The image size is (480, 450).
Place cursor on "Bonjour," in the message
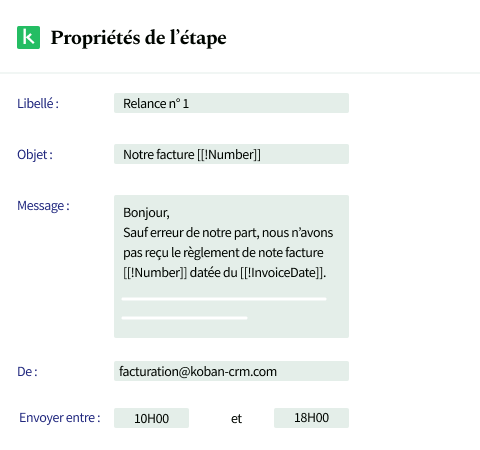[146, 213]
